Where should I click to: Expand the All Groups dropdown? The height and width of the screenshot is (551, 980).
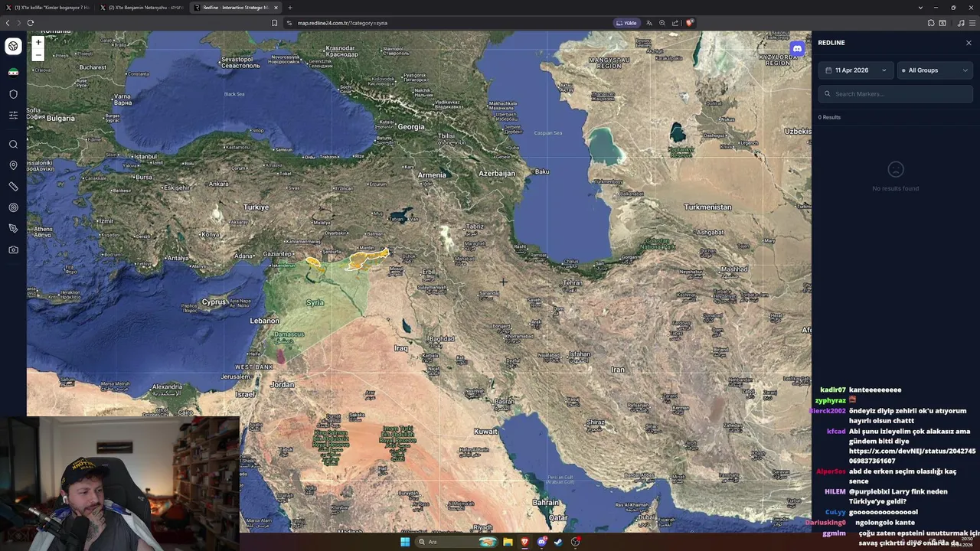point(935,70)
